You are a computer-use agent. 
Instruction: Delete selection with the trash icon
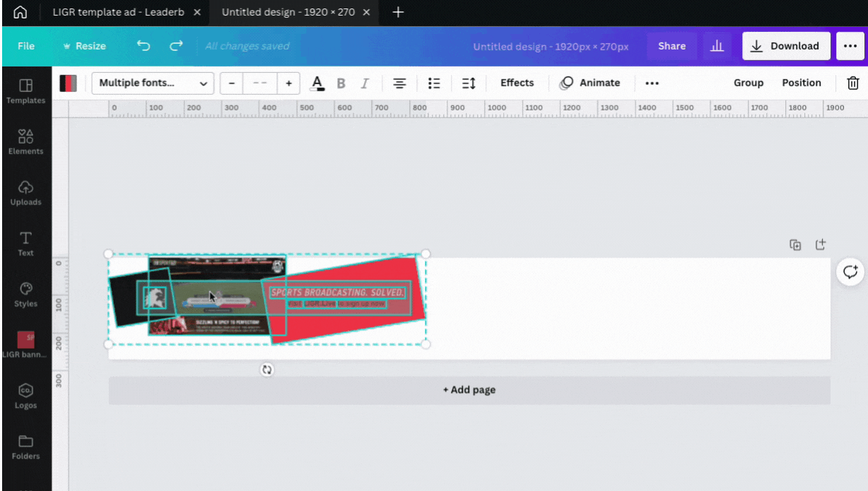tap(853, 83)
